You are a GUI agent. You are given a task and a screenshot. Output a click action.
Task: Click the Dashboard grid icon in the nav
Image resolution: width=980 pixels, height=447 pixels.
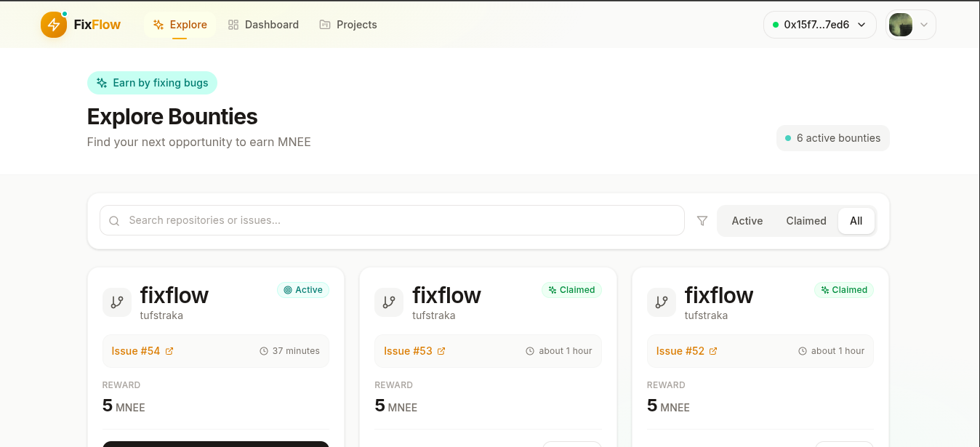233,25
